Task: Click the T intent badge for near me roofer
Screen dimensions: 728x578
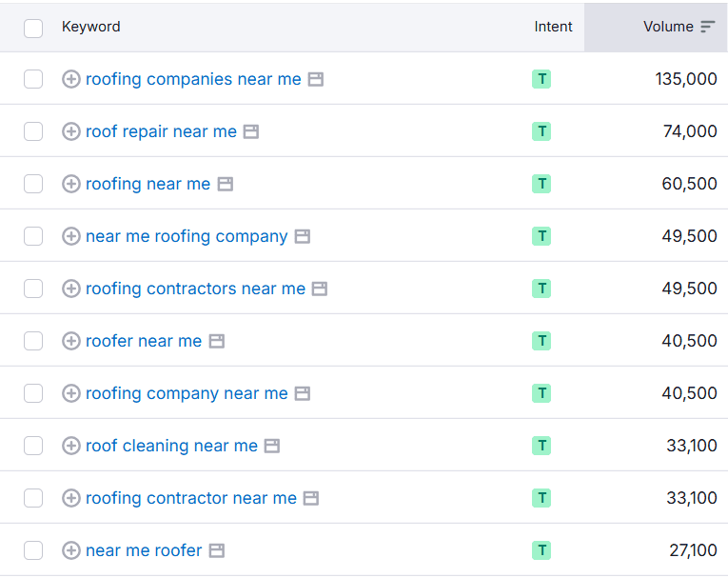Action: [541, 550]
